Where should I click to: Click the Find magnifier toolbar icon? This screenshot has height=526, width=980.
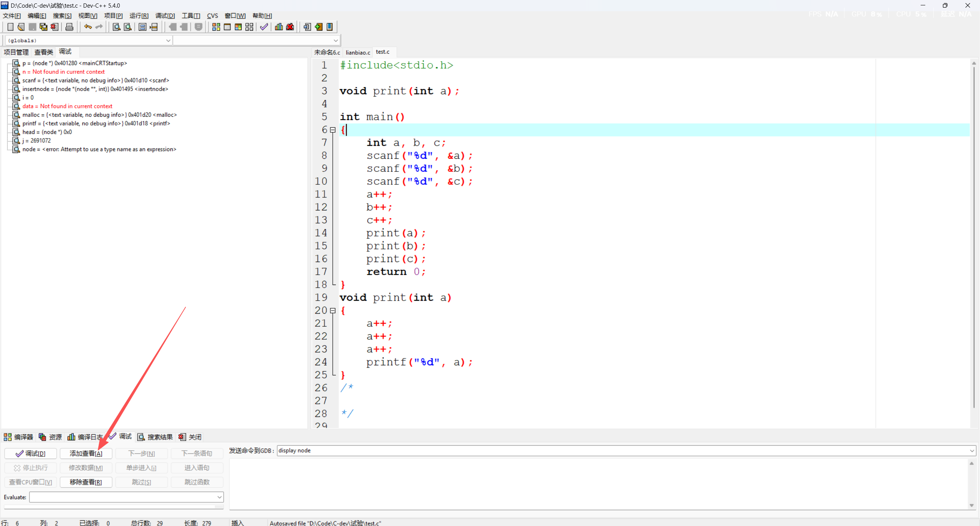click(116, 27)
